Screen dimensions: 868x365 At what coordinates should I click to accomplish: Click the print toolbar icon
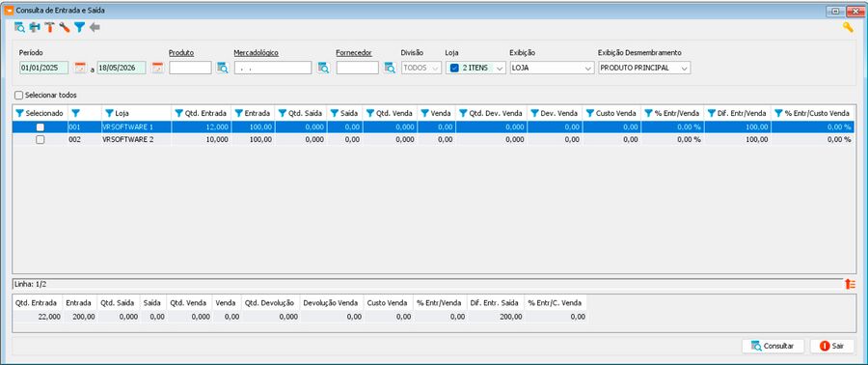click(x=35, y=27)
